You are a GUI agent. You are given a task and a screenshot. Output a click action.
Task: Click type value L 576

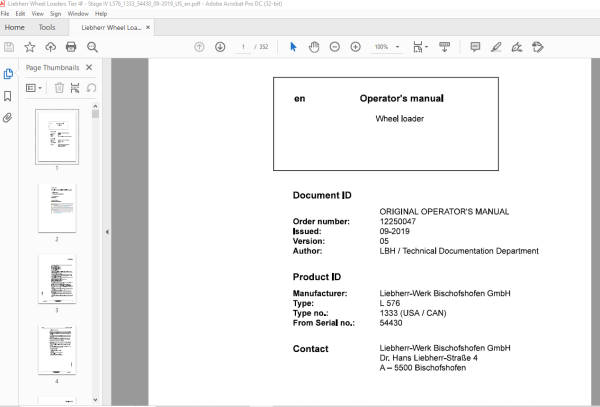click(390, 303)
